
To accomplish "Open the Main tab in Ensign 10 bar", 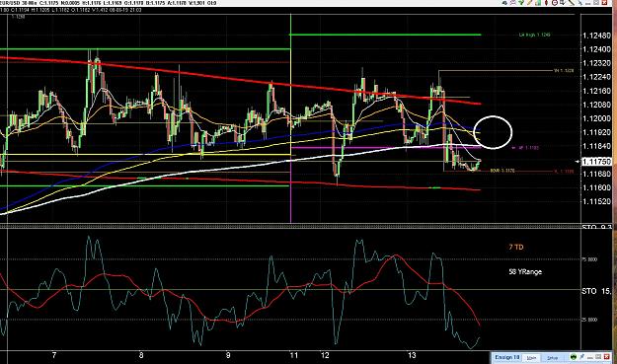I will pyautogui.click(x=532, y=358).
